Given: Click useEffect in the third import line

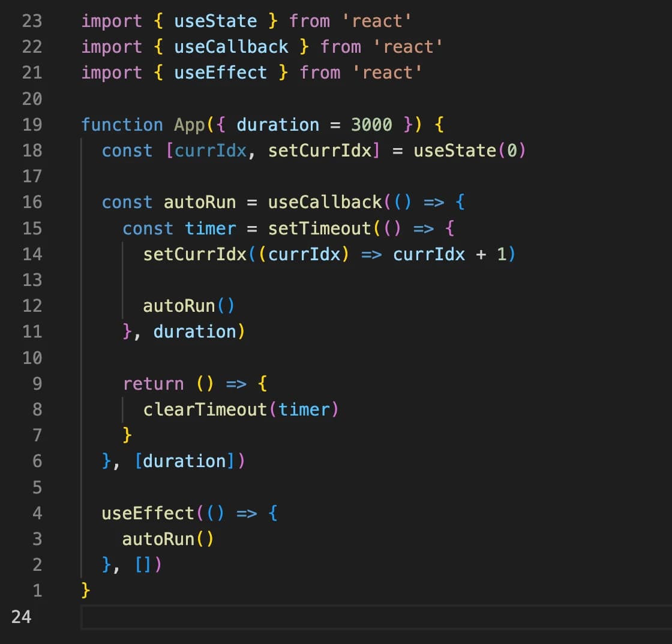Looking at the screenshot, I should click(220, 73).
